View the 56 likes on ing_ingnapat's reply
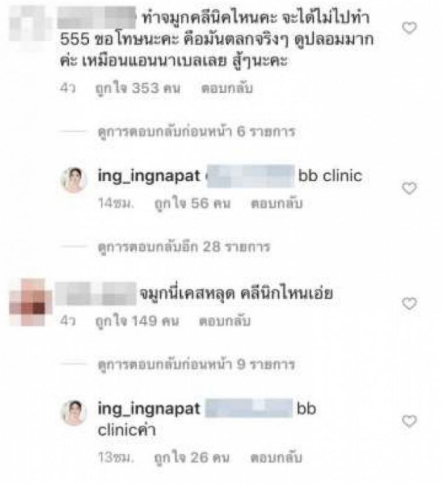Viewport: 448px width, 484px height. click(192, 204)
